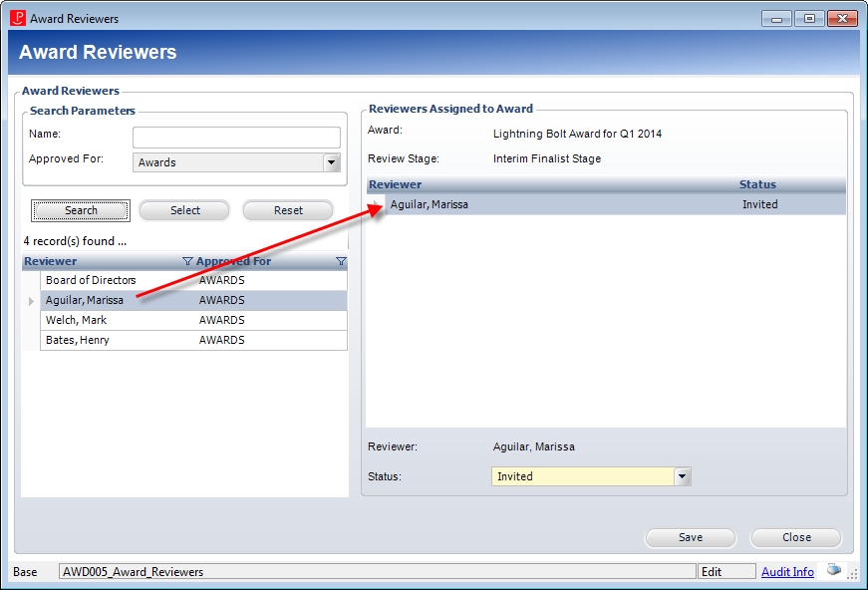The width and height of the screenshot is (868, 590).
Task: Open the Approved For dropdown arrow
Action: click(331, 162)
